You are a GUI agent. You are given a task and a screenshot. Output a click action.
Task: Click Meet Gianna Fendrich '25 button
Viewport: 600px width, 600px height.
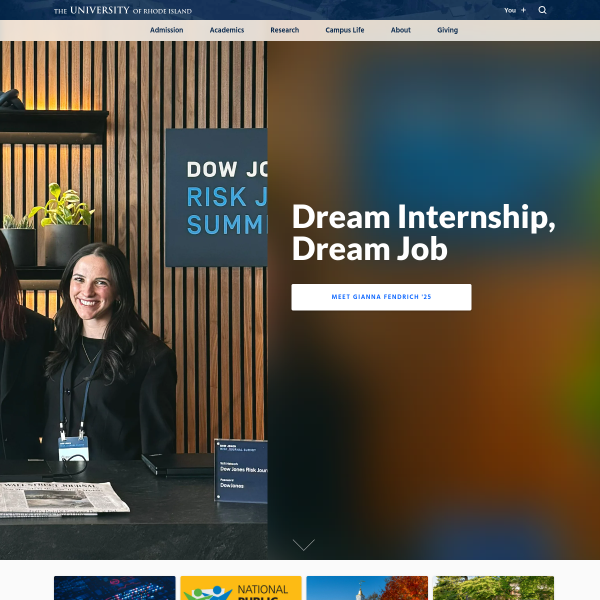click(381, 297)
